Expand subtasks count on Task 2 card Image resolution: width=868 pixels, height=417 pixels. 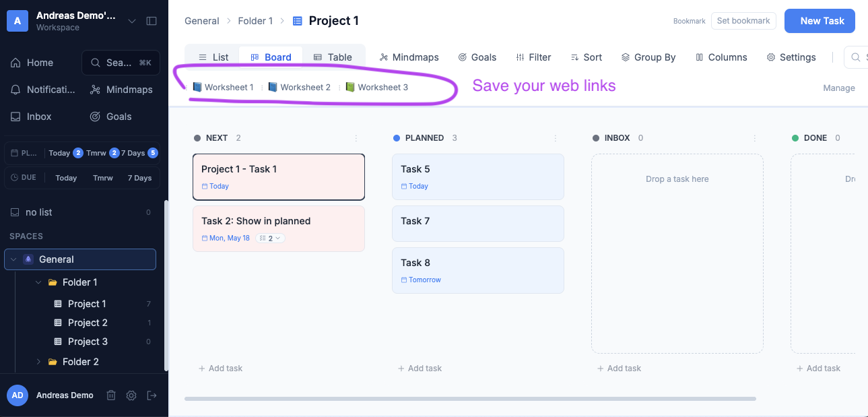pyautogui.click(x=271, y=238)
